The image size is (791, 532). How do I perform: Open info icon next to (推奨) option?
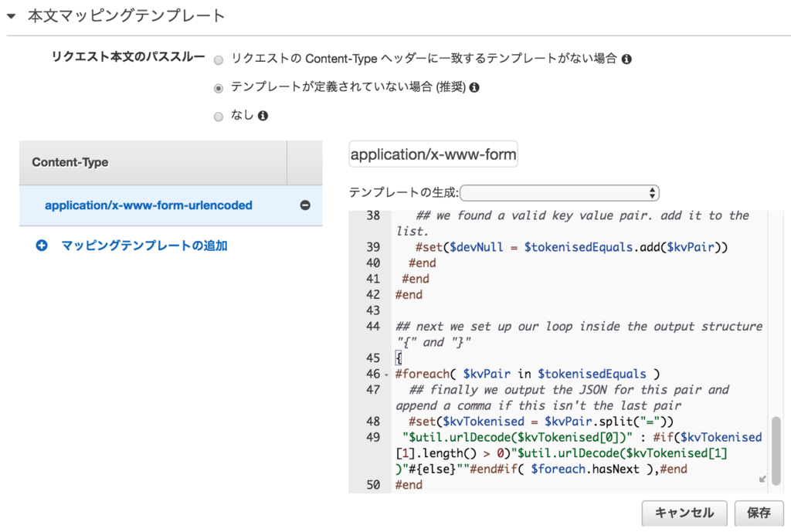tap(474, 88)
